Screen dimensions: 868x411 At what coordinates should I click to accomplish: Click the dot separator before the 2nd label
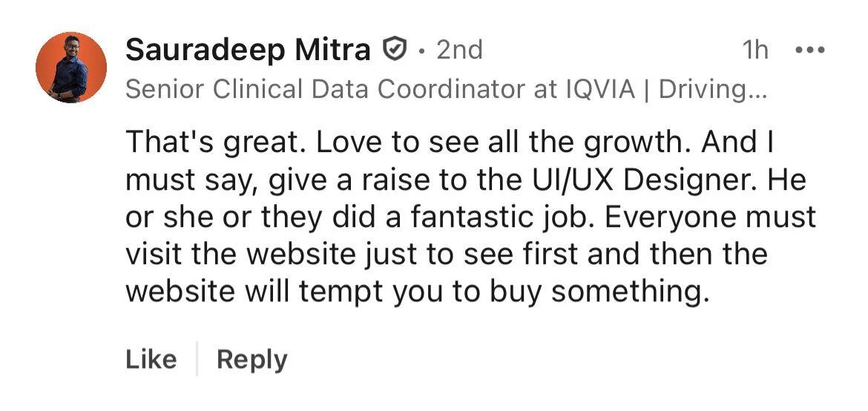pos(422,51)
